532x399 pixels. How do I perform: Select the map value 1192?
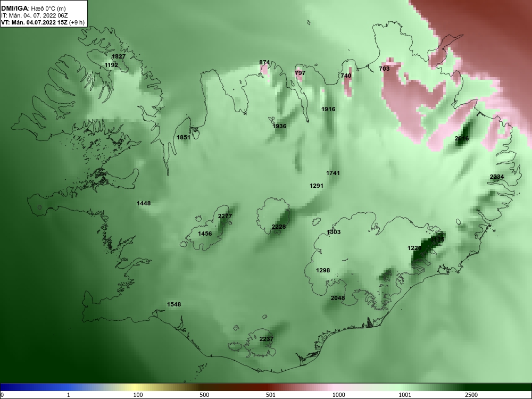pyautogui.click(x=111, y=65)
